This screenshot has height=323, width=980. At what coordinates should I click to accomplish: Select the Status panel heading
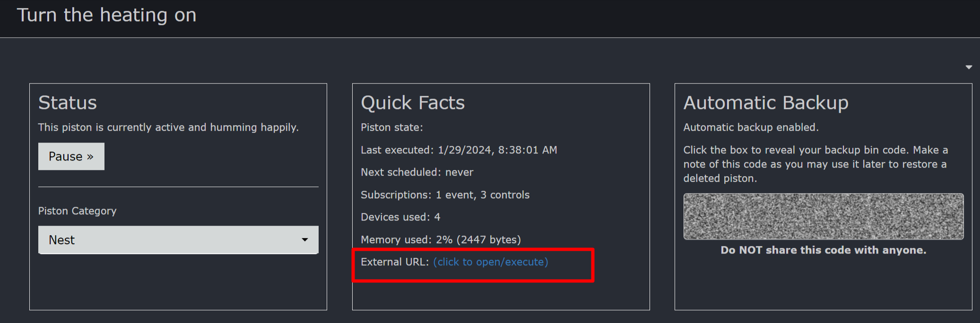[x=68, y=102]
